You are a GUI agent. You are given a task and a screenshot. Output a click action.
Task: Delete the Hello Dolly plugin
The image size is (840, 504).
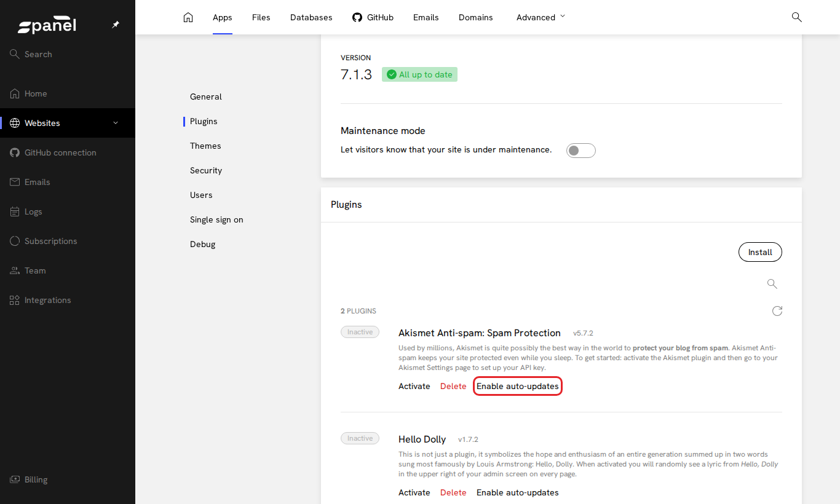pyautogui.click(x=453, y=492)
